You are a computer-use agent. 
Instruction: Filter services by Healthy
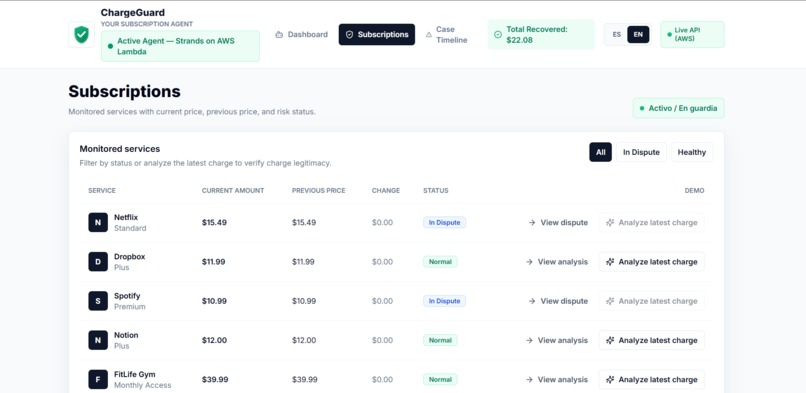691,152
